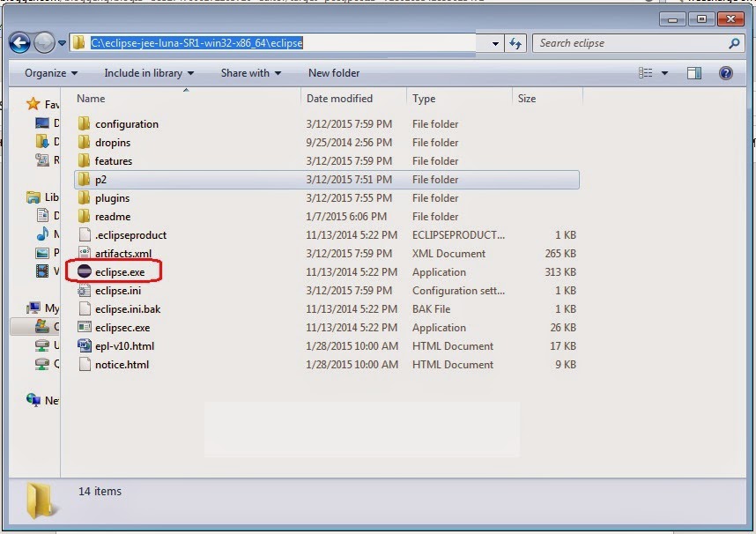Select the eclipse.ini settings file icon

click(85, 290)
